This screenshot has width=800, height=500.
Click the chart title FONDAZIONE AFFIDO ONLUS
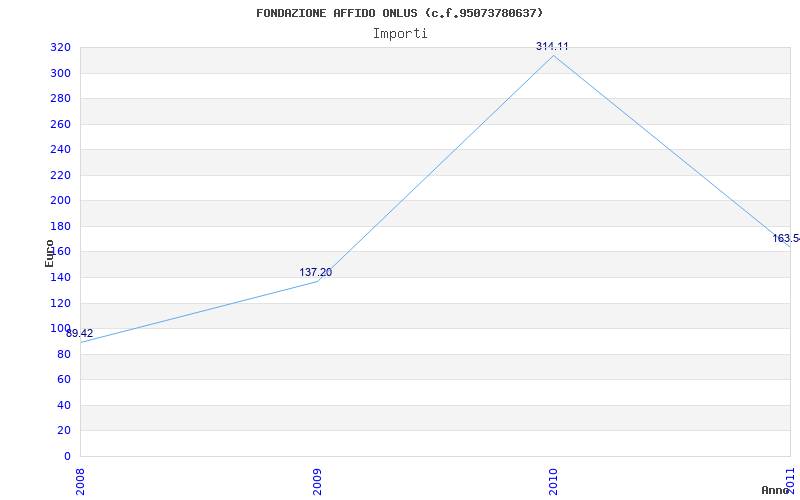tap(400, 13)
